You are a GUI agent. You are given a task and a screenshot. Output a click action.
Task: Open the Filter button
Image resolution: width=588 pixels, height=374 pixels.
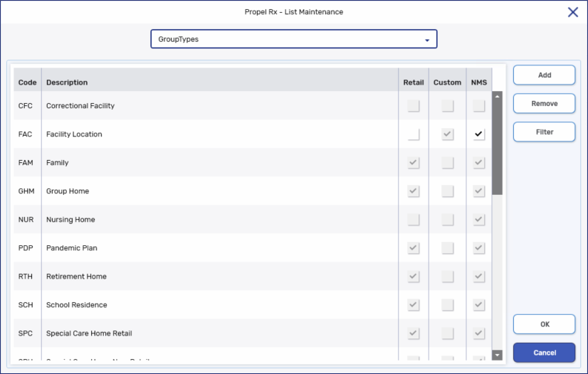pyautogui.click(x=544, y=132)
